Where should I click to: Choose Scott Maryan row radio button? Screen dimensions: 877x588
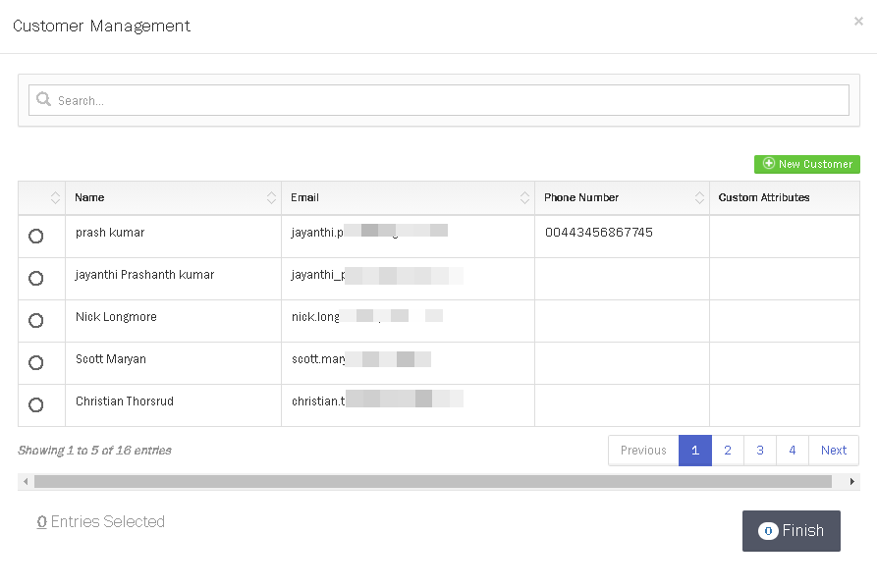36,363
